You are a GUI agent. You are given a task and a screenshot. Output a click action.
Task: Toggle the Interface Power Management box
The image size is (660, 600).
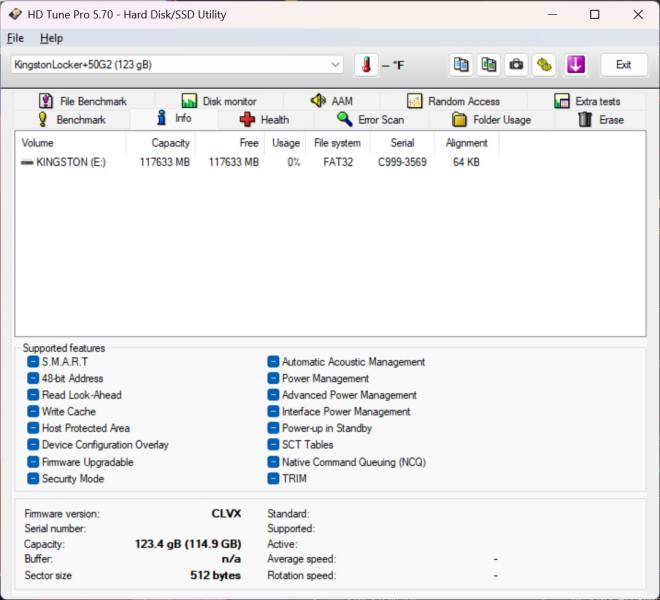273,411
